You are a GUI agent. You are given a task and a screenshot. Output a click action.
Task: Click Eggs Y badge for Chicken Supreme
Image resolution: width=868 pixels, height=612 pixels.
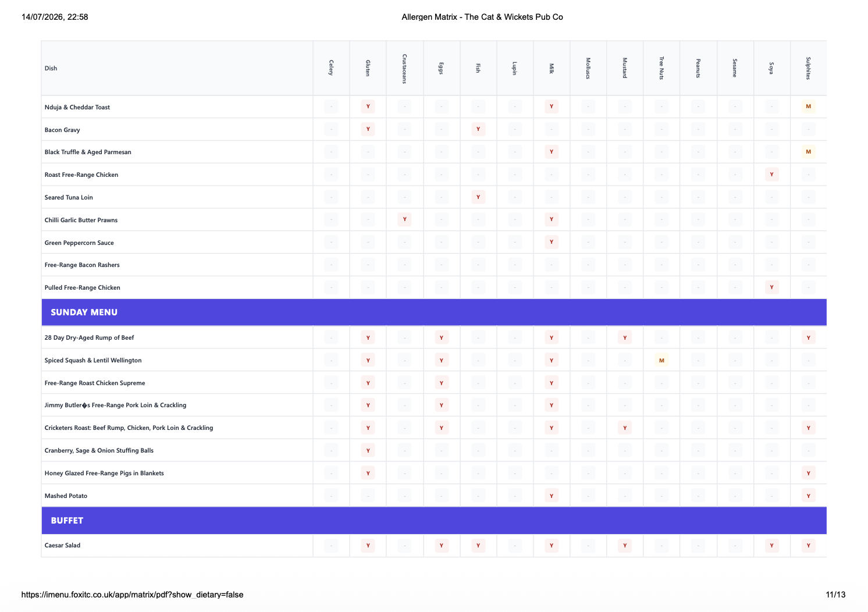pos(441,383)
